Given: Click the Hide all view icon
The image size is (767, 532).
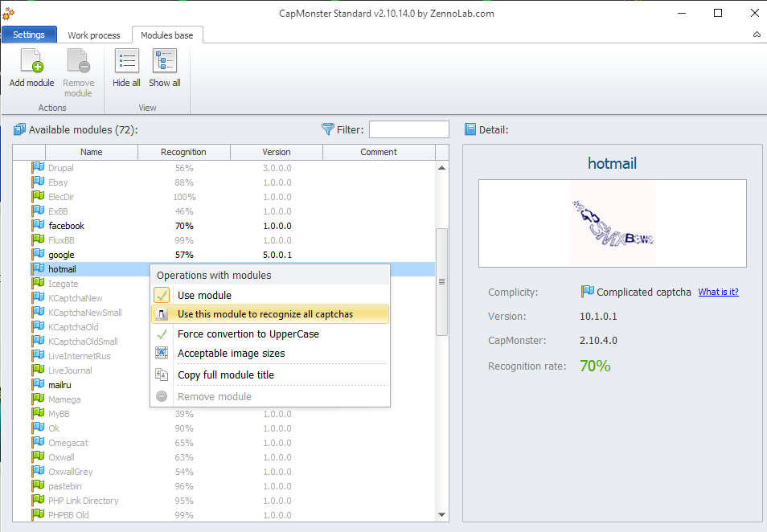Looking at the screenshot, I should point(127,60).
